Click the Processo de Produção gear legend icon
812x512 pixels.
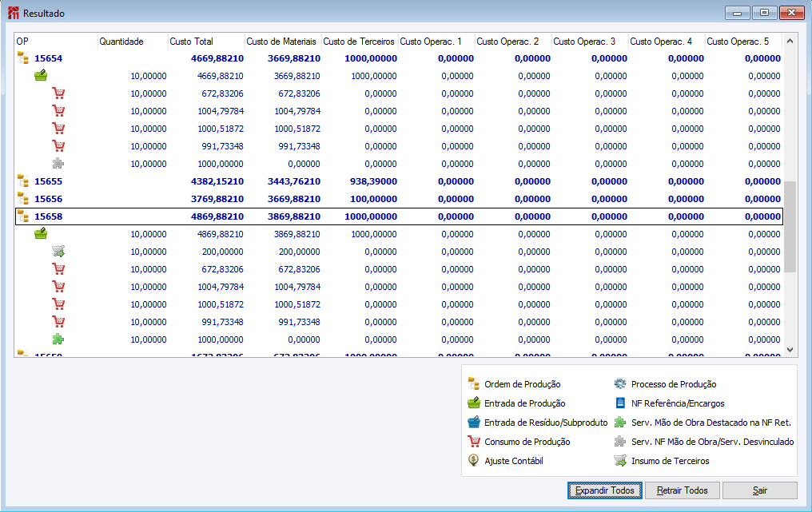click(620, 383)
